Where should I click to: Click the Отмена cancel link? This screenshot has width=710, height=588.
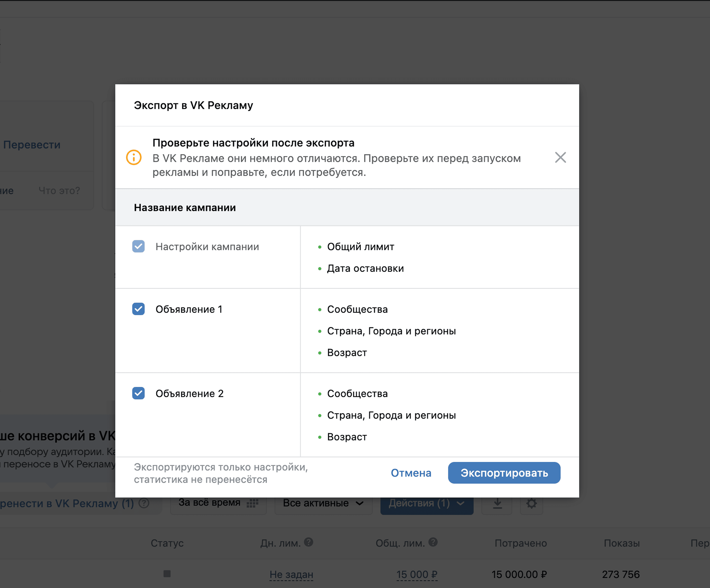click(411, 473)
